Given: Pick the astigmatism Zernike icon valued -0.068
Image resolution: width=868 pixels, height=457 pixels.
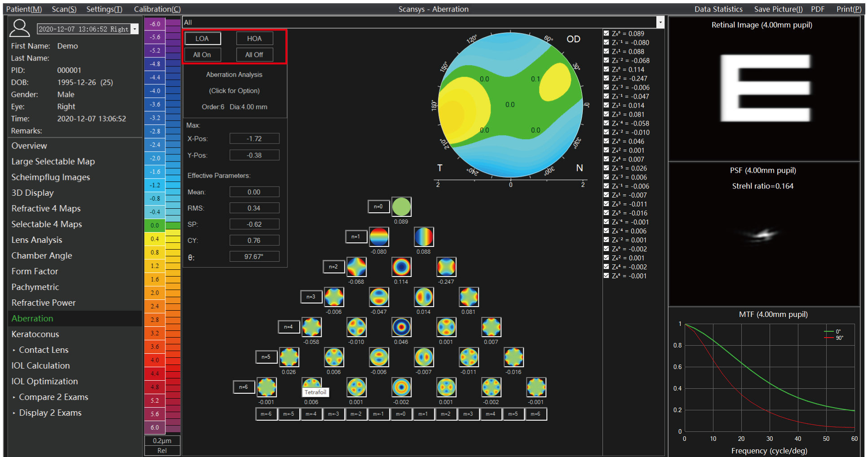Looking at the screenshot, I should click(356, 267).
